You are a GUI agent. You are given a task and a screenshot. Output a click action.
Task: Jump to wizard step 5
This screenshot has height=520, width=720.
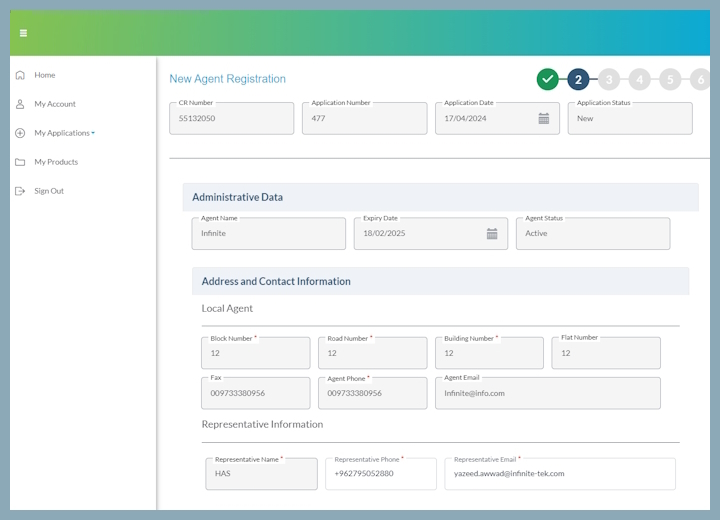670,79
